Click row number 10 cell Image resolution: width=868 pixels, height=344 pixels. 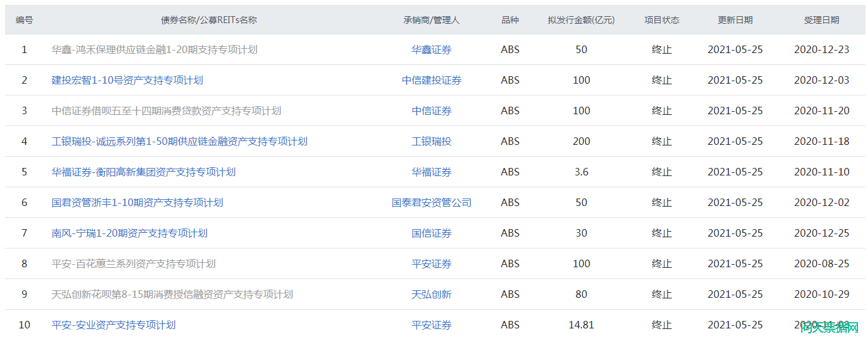[x=24, y=325]
